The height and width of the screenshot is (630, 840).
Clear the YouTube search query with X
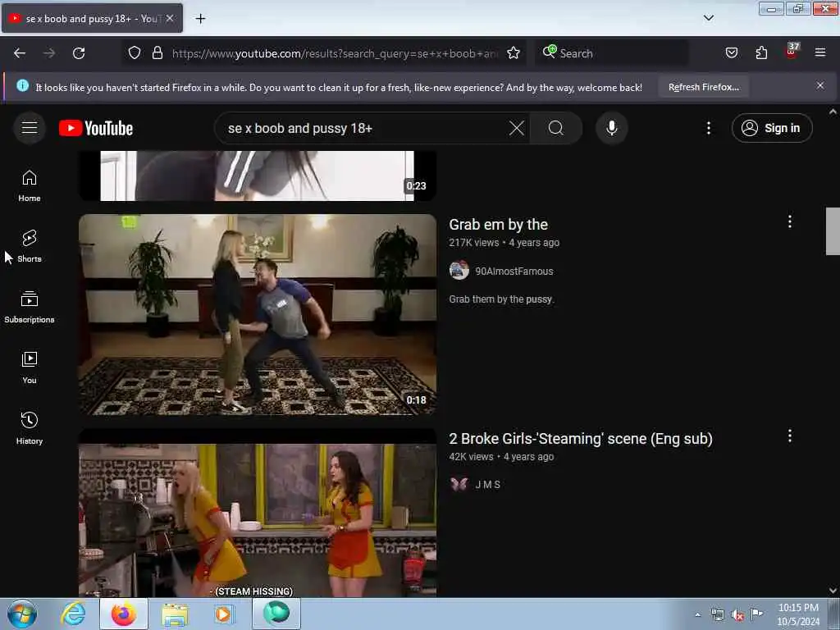point(517,128)
